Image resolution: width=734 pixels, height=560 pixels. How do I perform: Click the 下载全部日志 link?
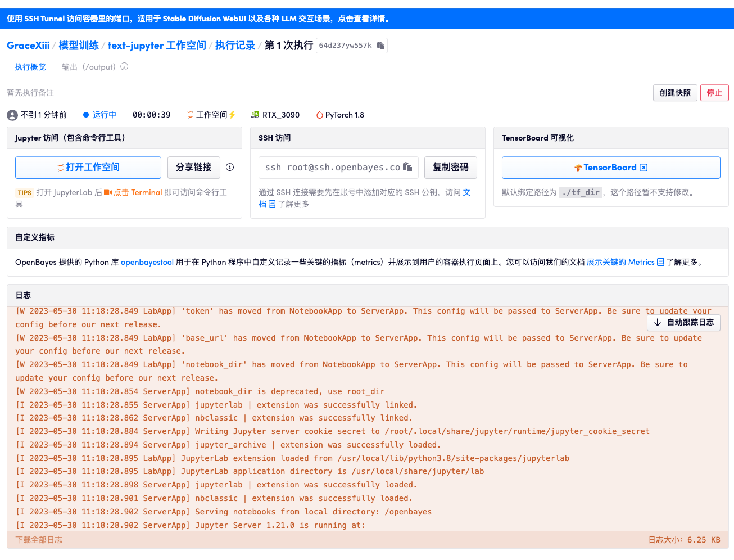pyautogui.click(x=39, y=540)
